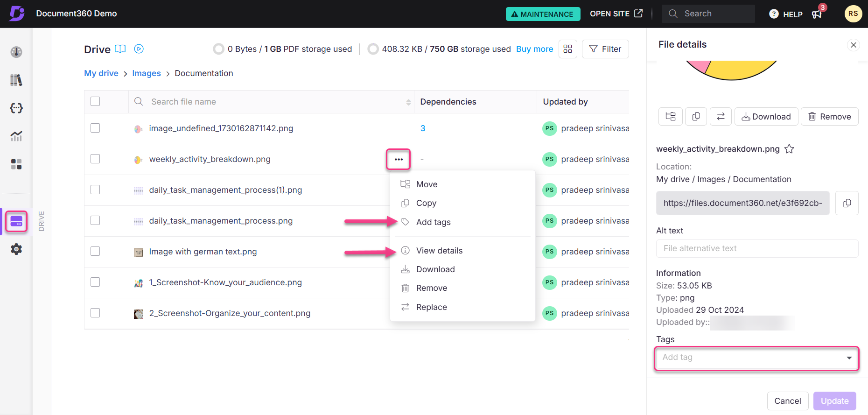Open dependencies count 3 link
868x415 pixels.
(423, 128)
